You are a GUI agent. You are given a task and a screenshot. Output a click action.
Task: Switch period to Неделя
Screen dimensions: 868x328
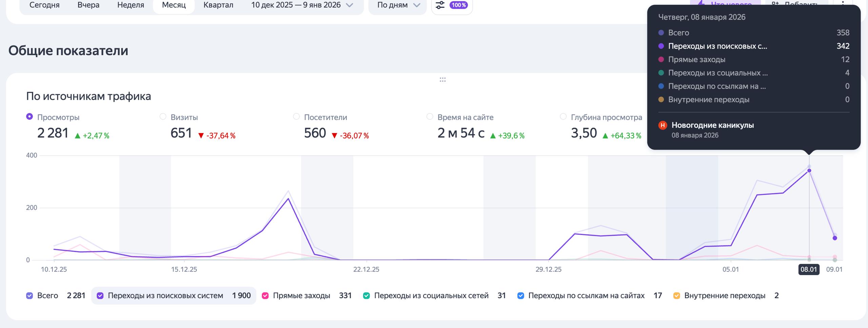point(131,5)
